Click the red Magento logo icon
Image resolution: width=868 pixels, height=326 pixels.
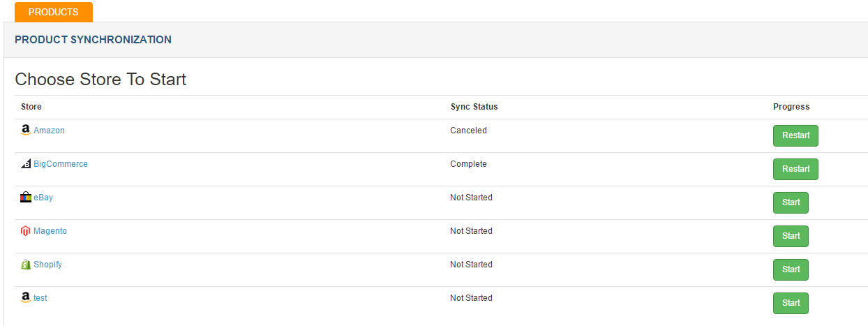pyautogui.click(x=26, y=231)
